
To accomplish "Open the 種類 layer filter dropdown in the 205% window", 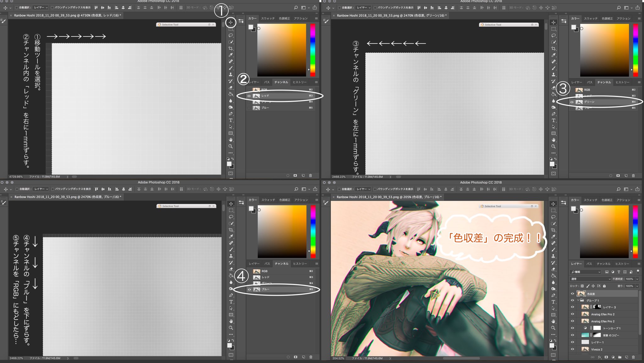I will pyautogui.click(x=586, y=272).
